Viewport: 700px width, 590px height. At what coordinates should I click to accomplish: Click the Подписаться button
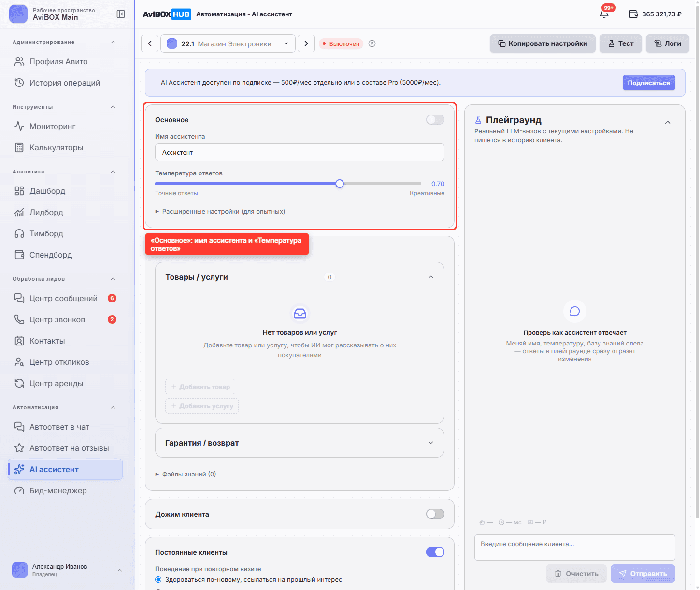[649, 83]
